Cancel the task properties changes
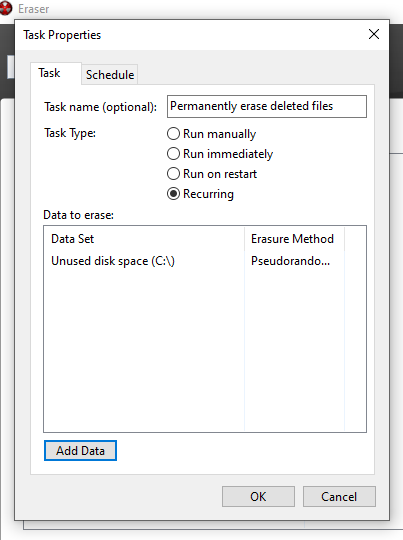The image size is (403, 540). (x=339, y=497)
